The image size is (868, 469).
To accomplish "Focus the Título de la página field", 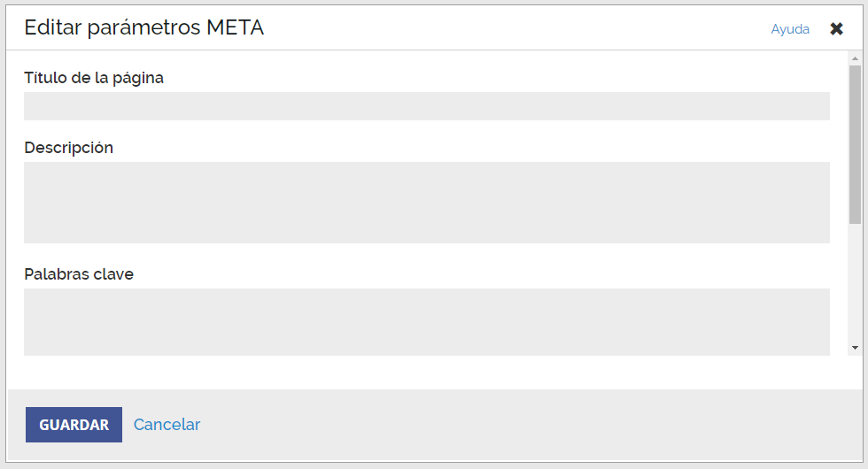I will 426,106.
